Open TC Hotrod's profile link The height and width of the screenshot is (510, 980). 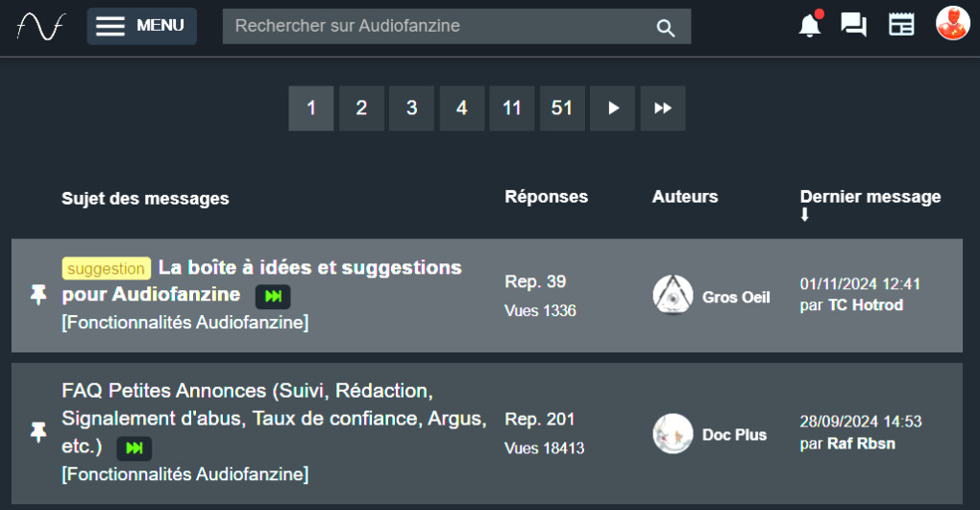tap(866, 305)
